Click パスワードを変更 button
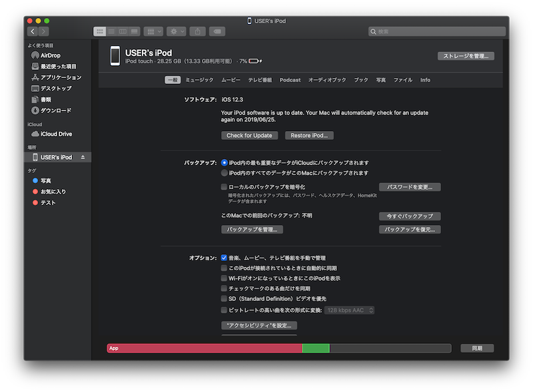The height and width of the screenshot is (392, 533). click(410, 187)
